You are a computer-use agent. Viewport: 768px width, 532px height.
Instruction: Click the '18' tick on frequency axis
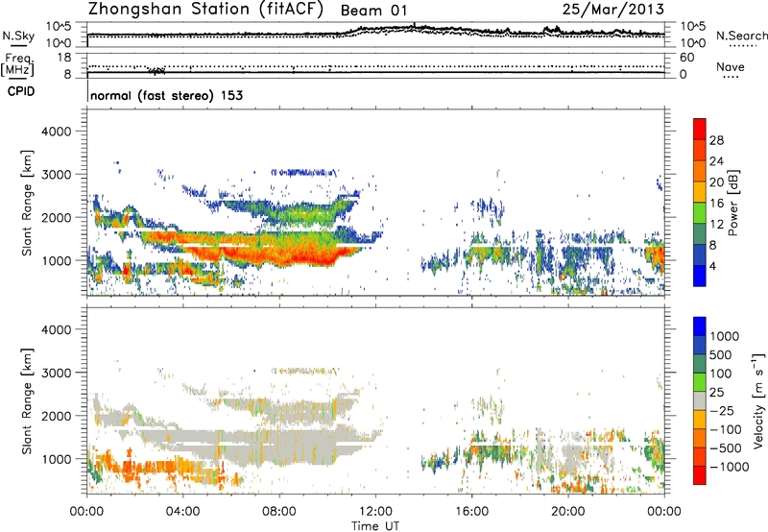tap(64, 58)
